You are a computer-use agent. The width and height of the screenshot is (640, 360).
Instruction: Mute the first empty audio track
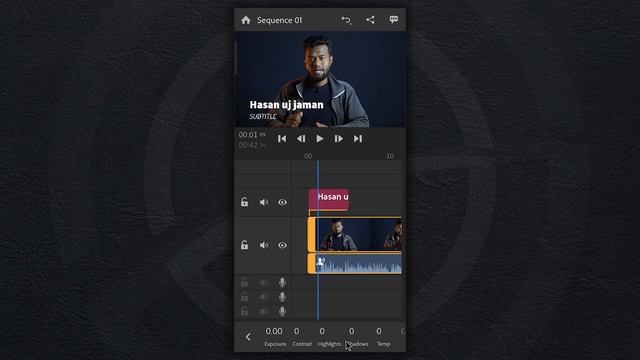[x=264, y=282]
